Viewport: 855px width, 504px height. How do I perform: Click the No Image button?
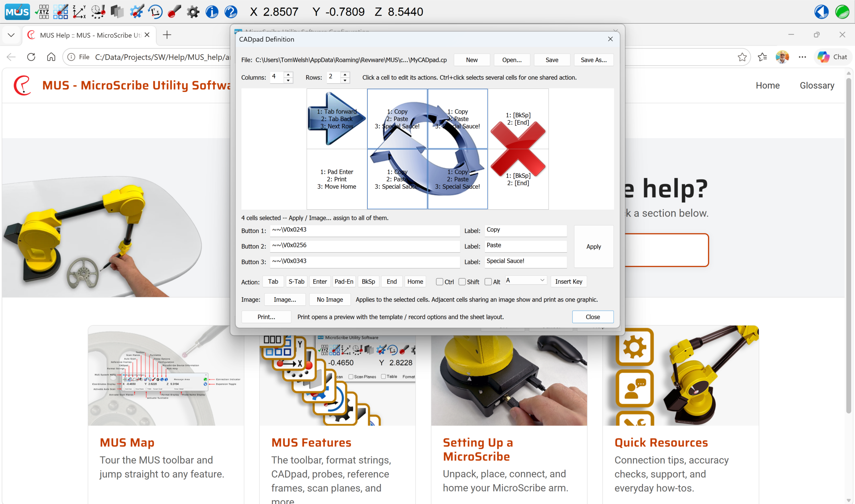pos(330,299)
